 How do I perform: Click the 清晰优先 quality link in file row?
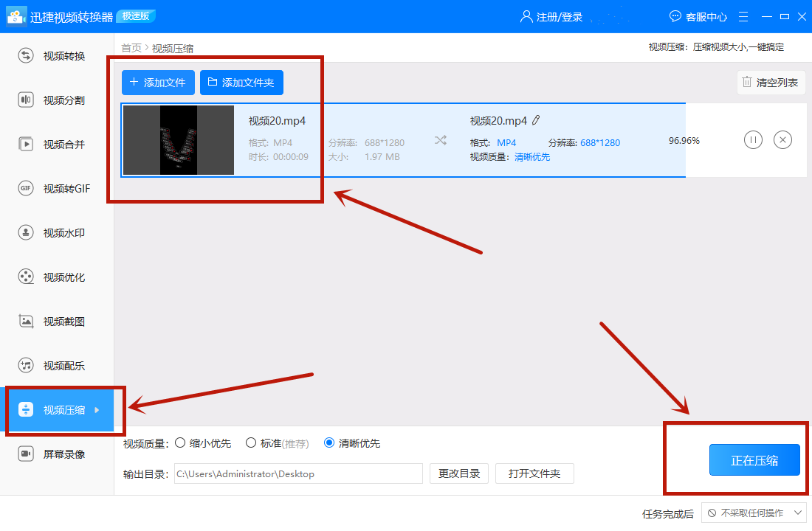(x=532, y=157)
